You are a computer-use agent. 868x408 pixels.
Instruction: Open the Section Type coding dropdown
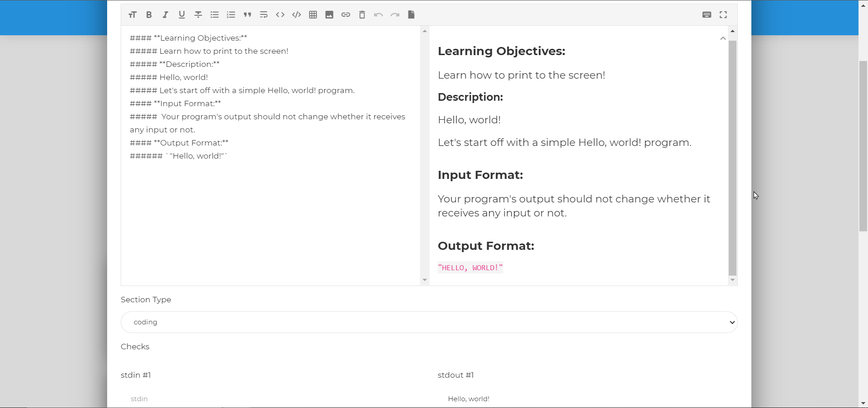pyautogui.click(x=429, y=322)
